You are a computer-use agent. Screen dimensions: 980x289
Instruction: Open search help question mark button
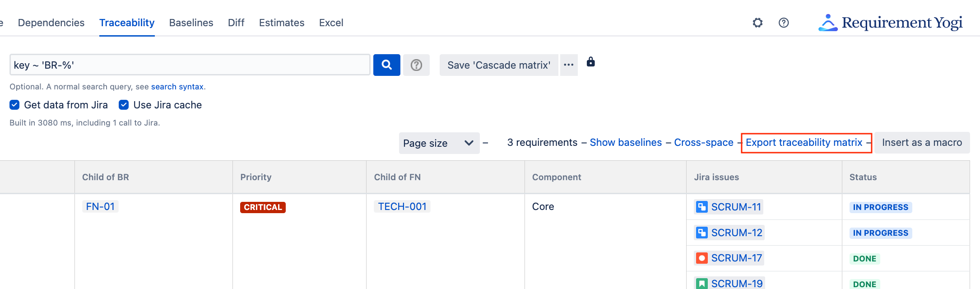pos(416,65)
